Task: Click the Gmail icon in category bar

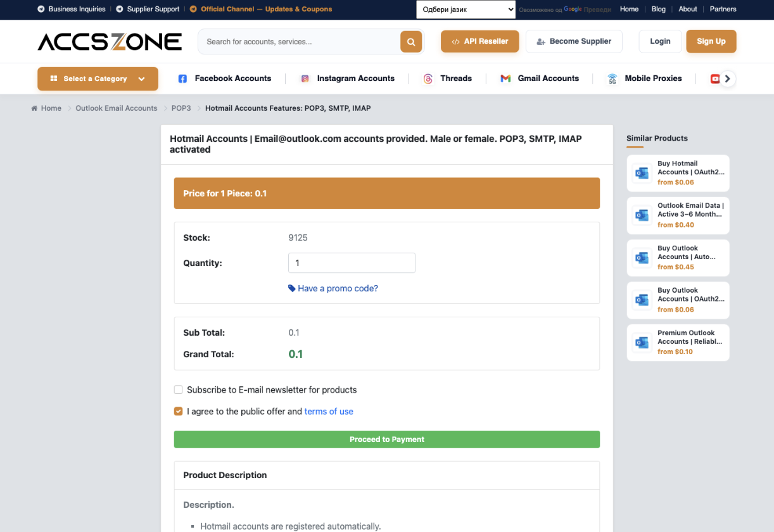Action: point(505,79)
